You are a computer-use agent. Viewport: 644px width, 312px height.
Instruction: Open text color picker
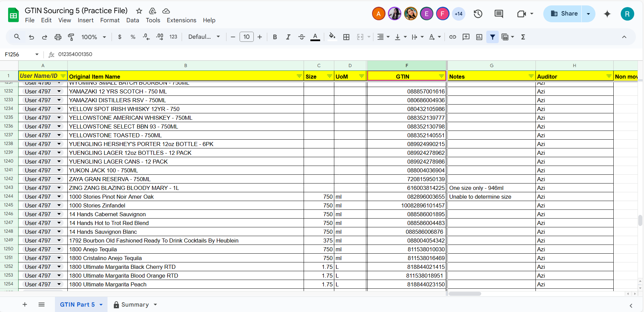(315, 37)
